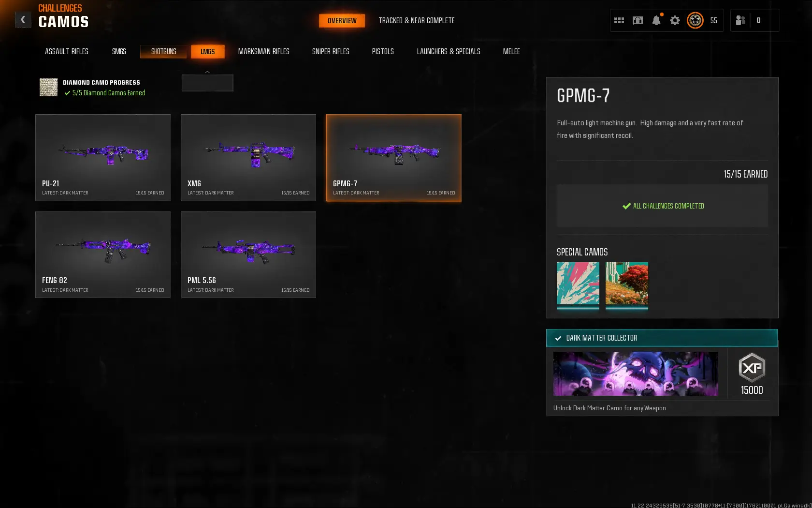Open the grid menu icon
Image resolution: width=812 pixels, height=508 pixels.
click(619, 20)
